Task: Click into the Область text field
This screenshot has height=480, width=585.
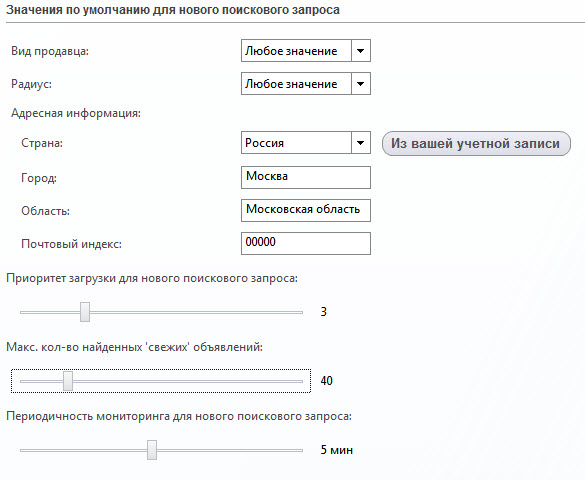Action: click(306, 210)
